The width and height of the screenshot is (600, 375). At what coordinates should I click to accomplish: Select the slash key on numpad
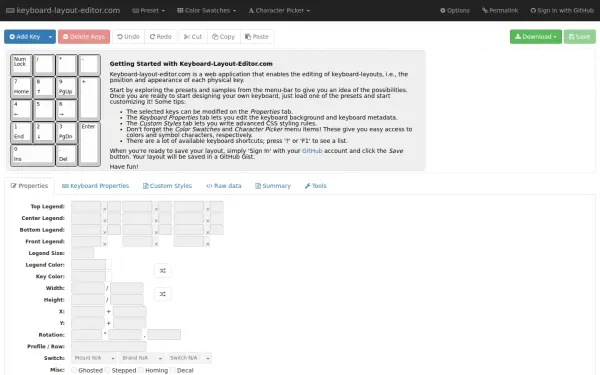(x=44, y=65)
